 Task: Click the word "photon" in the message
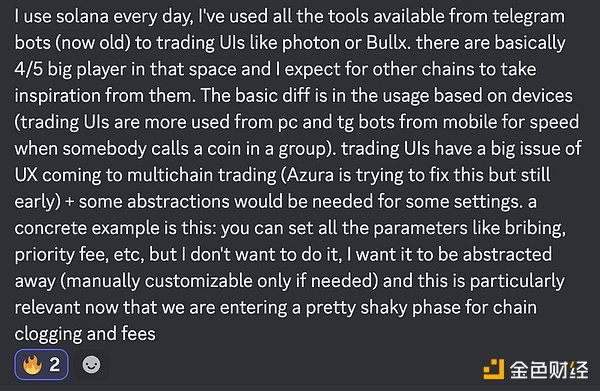tap(311, 43)
